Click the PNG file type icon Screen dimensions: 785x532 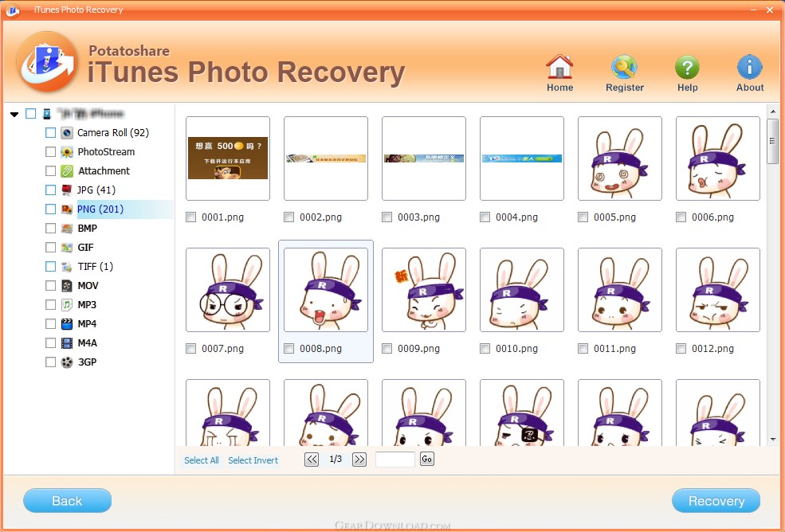(x=67, y=209)
